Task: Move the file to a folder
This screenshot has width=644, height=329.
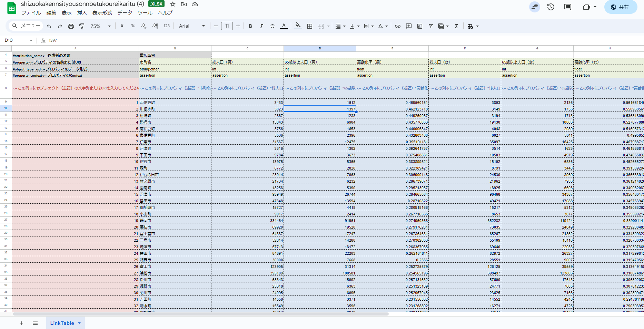Action: tap(184, 4)
